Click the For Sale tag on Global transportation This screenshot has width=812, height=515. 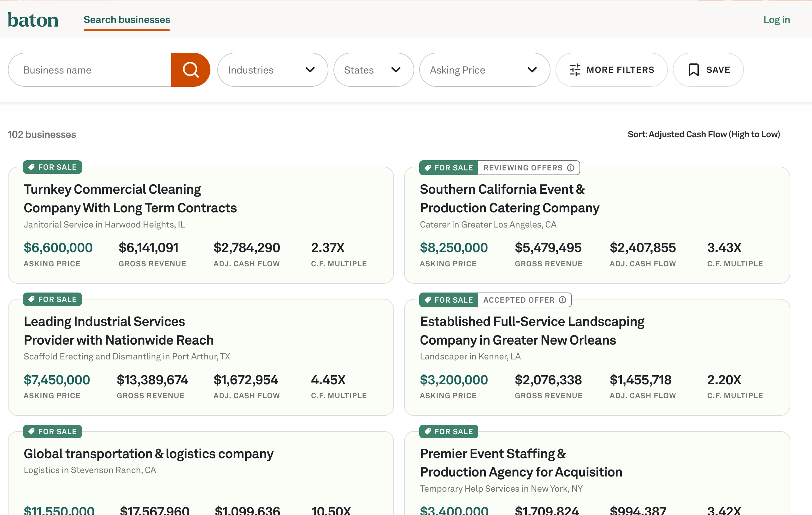(53, 432)
